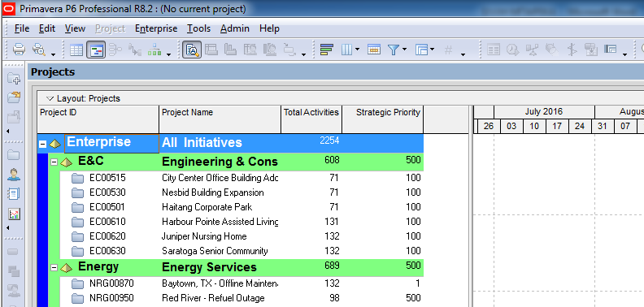The width and height of the screenshot is (644, 307).
Task: Select project EC00610
Action: [x=107, y=222]
